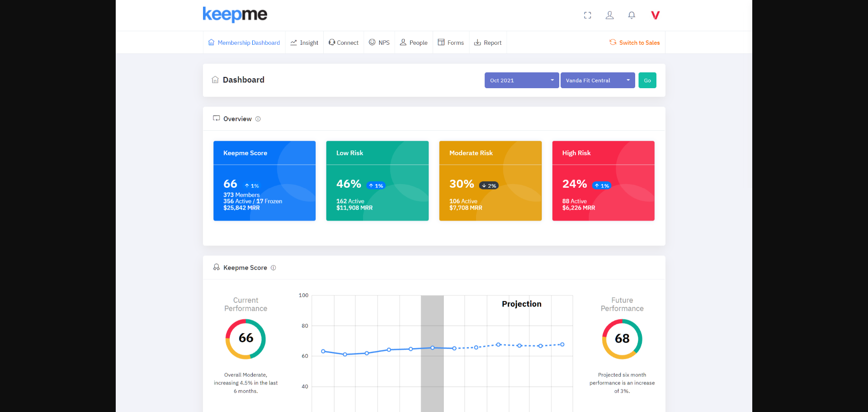868x412 pixels.
Task: Click the Dashboard house icon in header
Action: click(x=215, y=80)
